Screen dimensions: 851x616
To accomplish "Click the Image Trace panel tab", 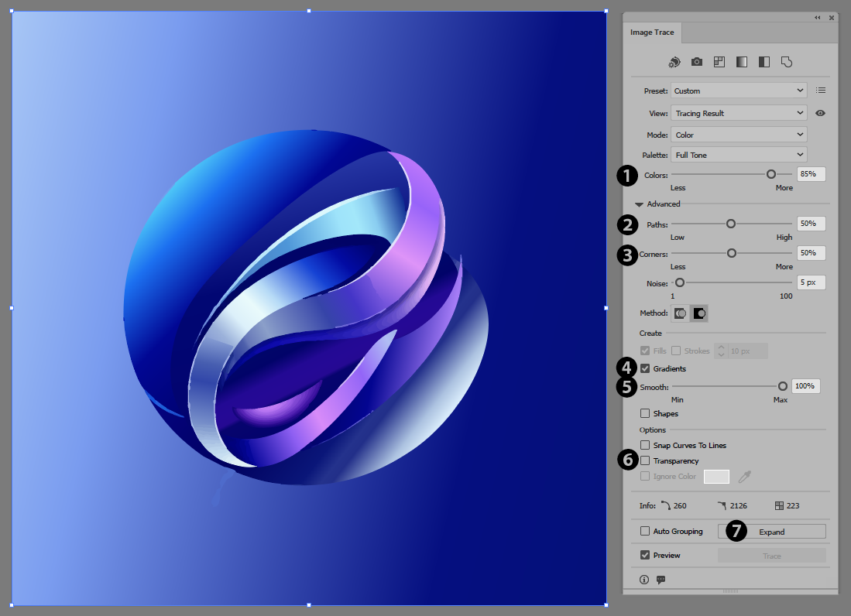I will (x=652, y=33).
